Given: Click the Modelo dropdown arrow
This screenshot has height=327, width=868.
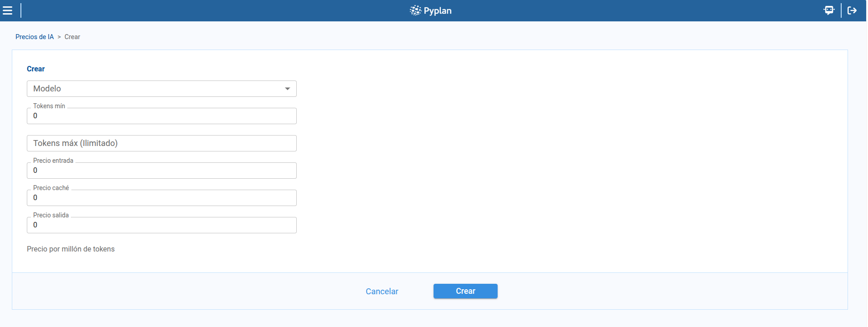Looking at the screenshot, I should point(287,89).
